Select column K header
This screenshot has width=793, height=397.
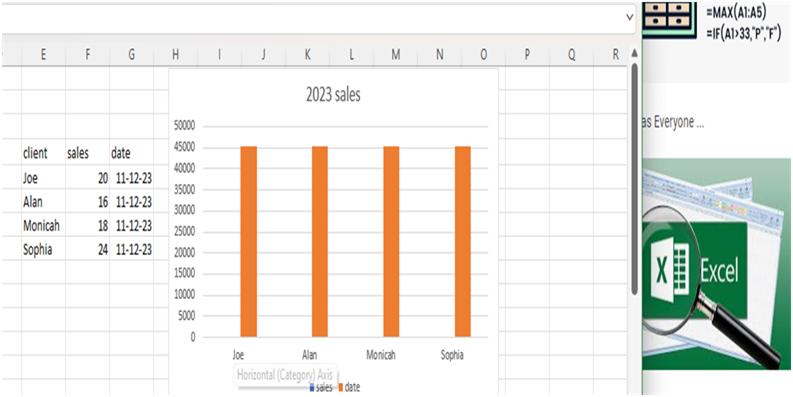click(307, 55)
